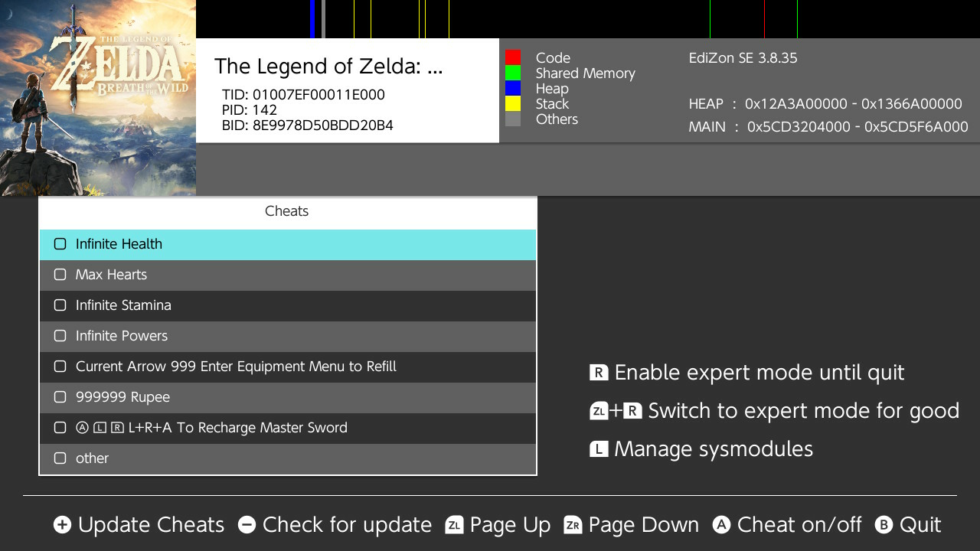This screenshot has height=551, width=980.
Task: Click the 'Others' legend label
Action: (x=557, y=119)
